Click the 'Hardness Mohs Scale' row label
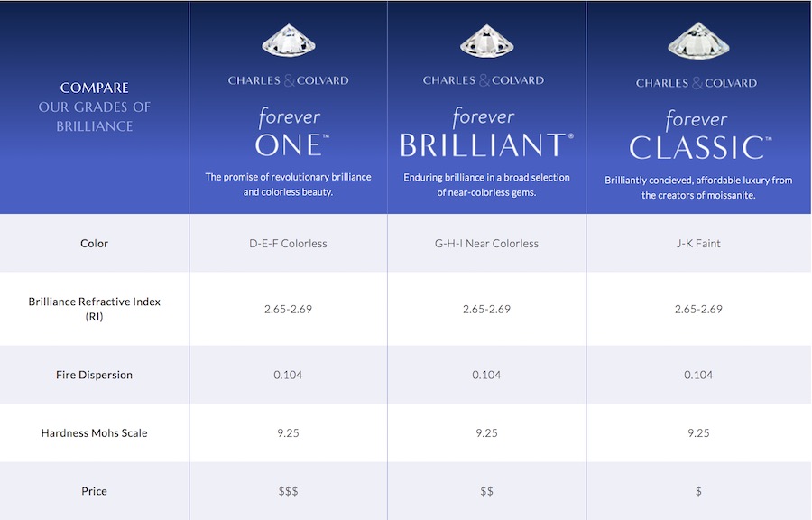812x520 pixels. click(x=95, y=433)
